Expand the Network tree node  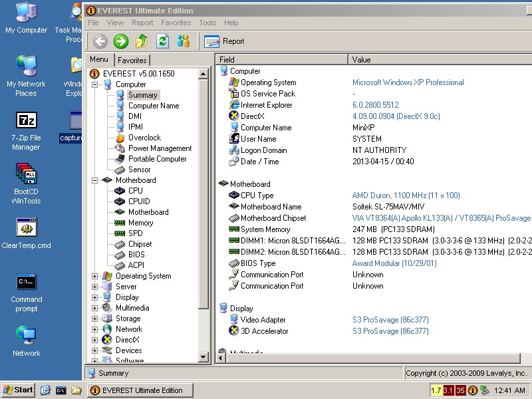tap(95, 329)
